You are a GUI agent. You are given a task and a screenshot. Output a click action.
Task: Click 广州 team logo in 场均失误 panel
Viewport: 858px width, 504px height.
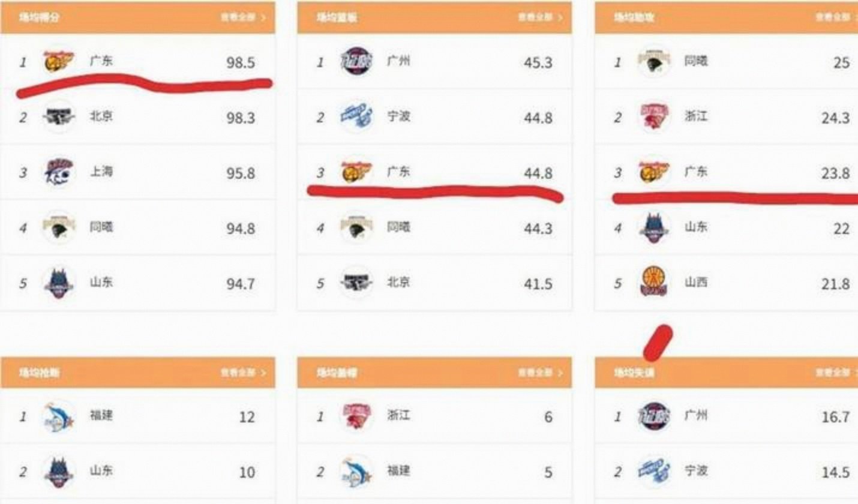[x=654, y=416]
